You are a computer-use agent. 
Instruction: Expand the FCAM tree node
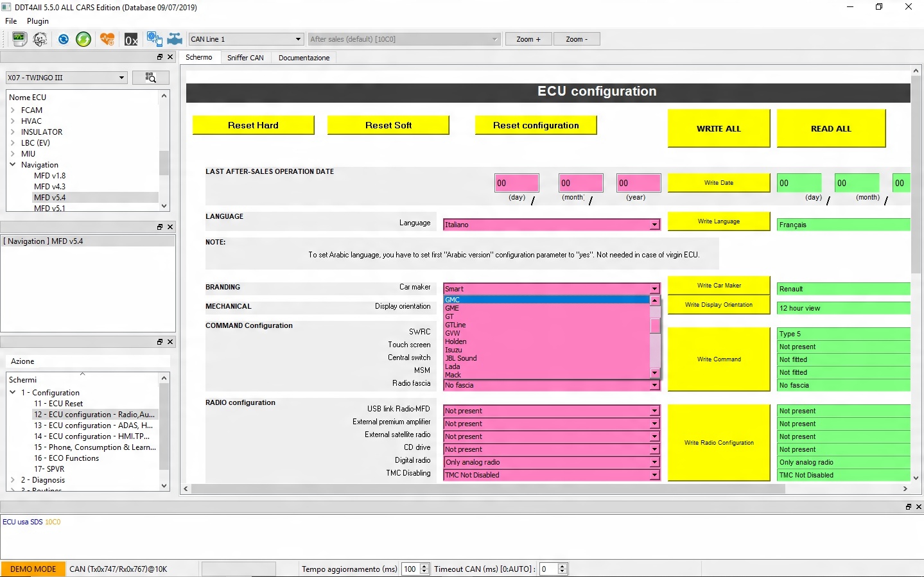pyautogui.click(x=13, y=110)
